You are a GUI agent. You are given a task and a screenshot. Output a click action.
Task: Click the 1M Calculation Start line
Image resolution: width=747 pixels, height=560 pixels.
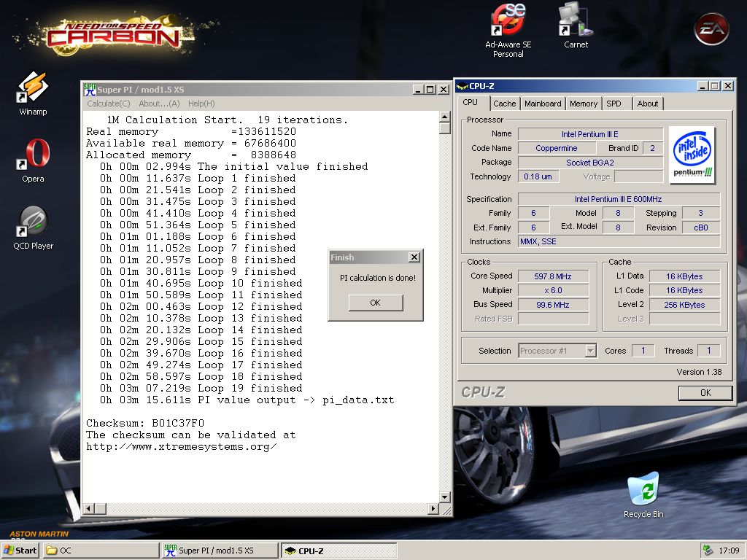tap(228, 120)
